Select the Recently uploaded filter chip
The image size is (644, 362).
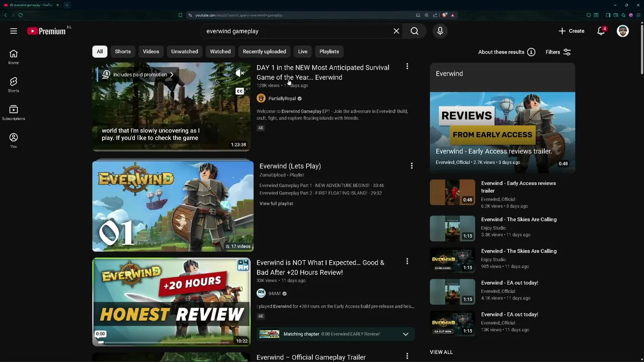tap(264, 51)
